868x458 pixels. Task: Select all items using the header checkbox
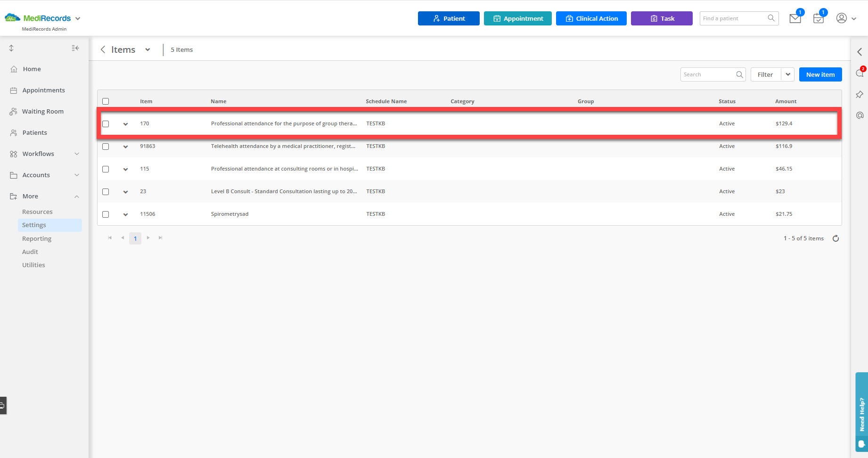pyautogui.click(x=106, y=101)
